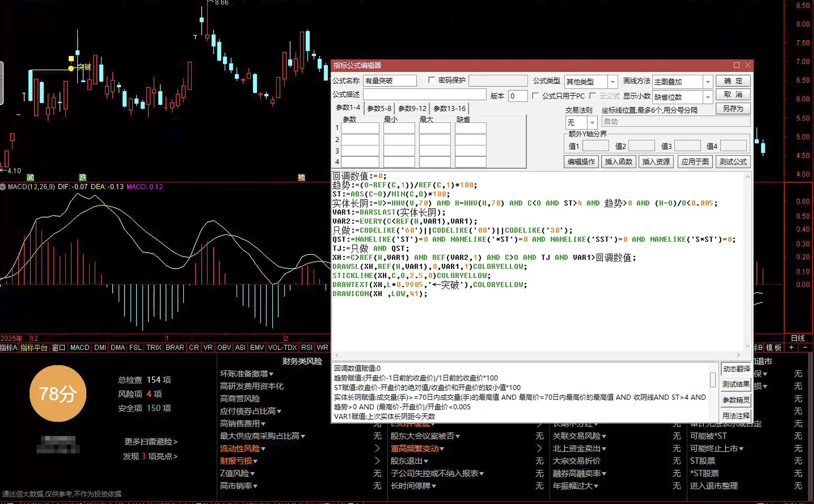Image resolution: width=814 pixels, height=504 pixels.
Task: Click the 公式描述 input field
Action: 425,95
